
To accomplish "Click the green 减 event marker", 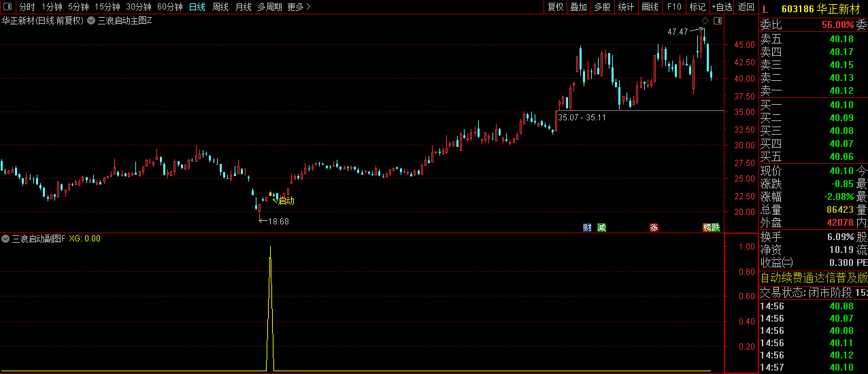I will (x=601, y=227).
